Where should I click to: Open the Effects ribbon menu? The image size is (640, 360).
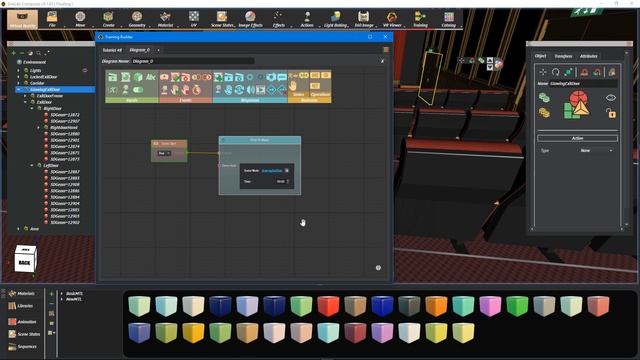pyautogui.click(x=279, y=19)
